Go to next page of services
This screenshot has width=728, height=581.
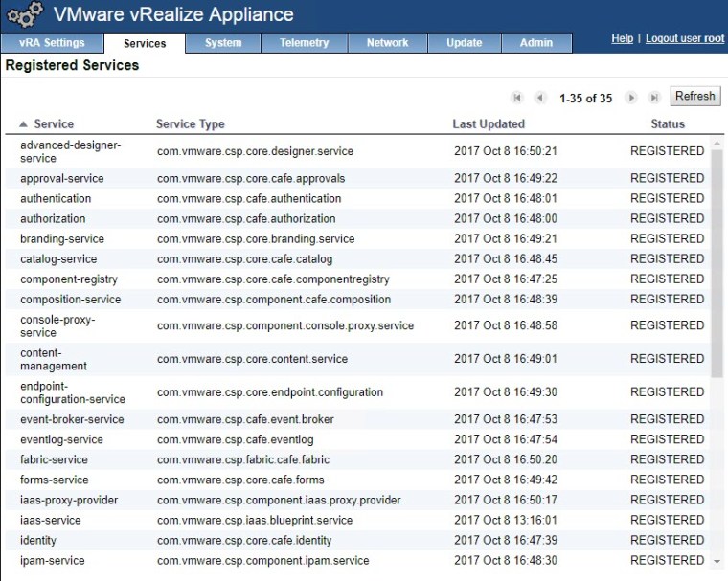click(631, 98)
